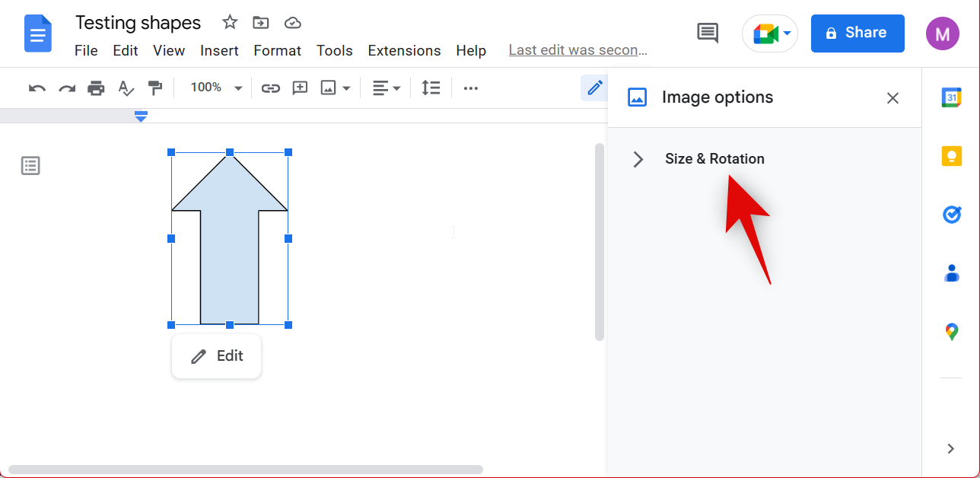
Task: Open Google Maps side panel icon
Action: coord(951,332)
